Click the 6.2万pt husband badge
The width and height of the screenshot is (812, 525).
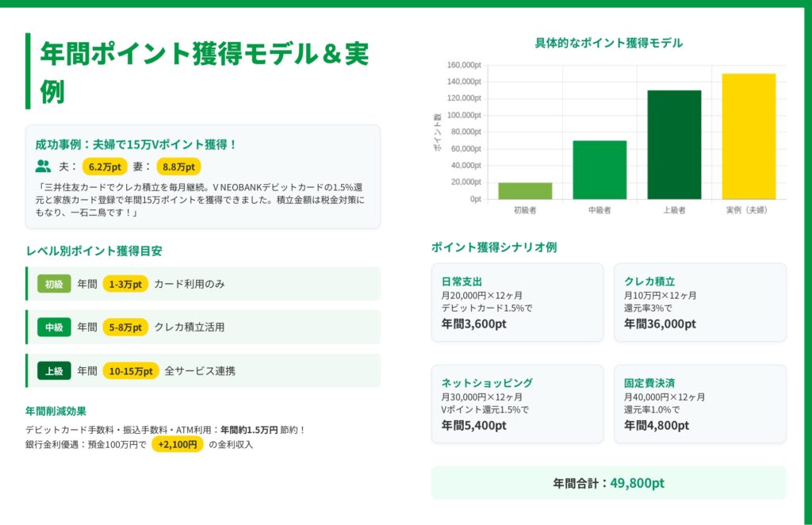(105, 167)
